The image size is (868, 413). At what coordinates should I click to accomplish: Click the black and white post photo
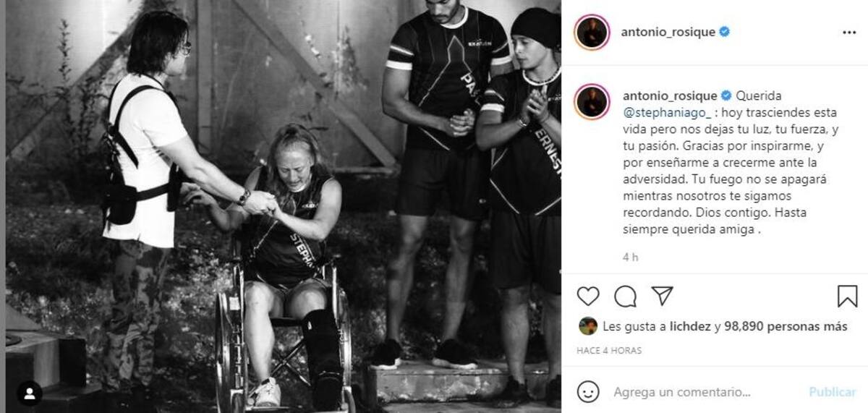[283, 206]
